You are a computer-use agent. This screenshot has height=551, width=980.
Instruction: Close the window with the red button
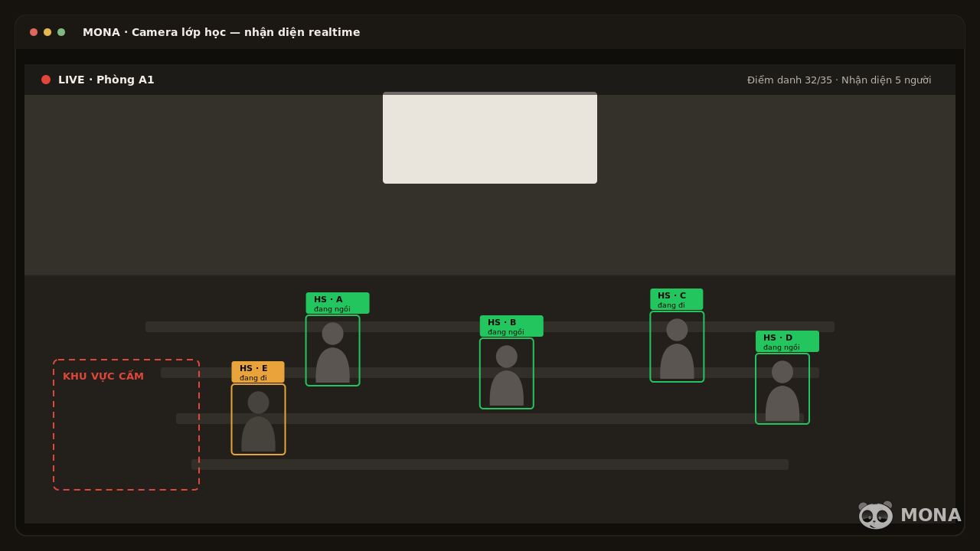click(x=34, y=32)
